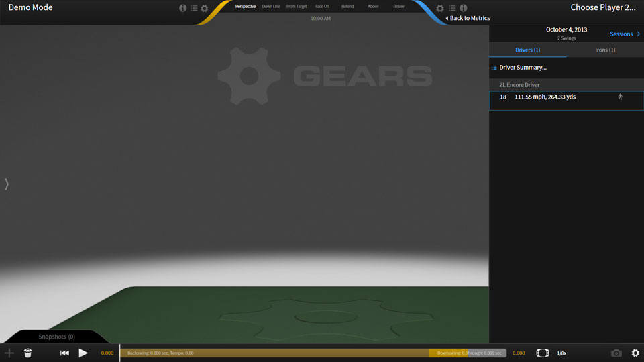Image resolution: width=644 pixels, height=362 pixels.
Task: Delete snapshot with trash icon
Action: (28, 353)
